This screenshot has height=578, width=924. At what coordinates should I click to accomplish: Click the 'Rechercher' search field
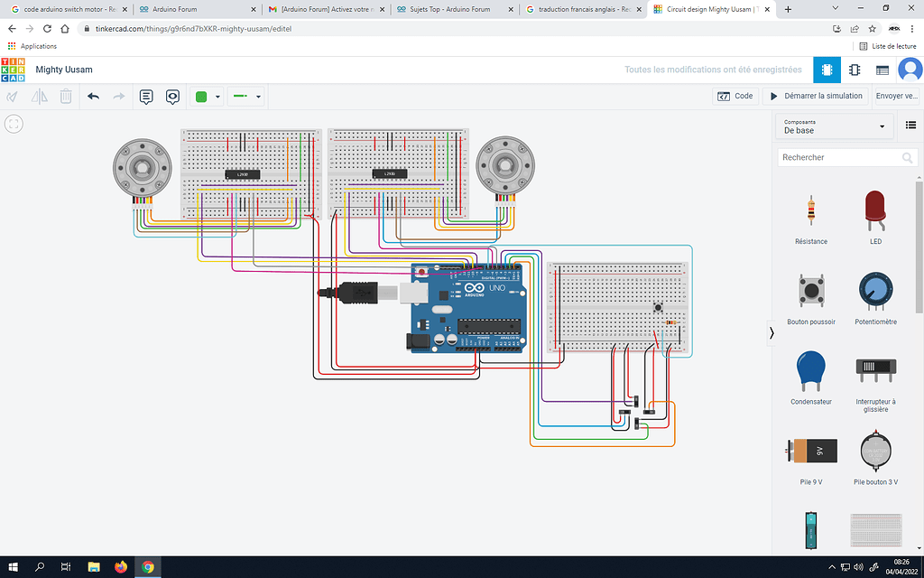[839, 156]
